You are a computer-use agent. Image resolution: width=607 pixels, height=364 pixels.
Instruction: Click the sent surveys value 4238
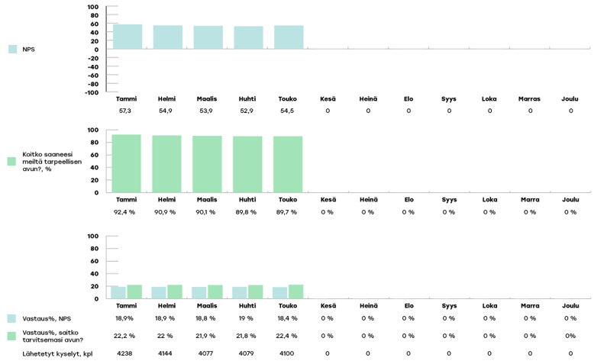pyautogui.click(x=125, y=353)
